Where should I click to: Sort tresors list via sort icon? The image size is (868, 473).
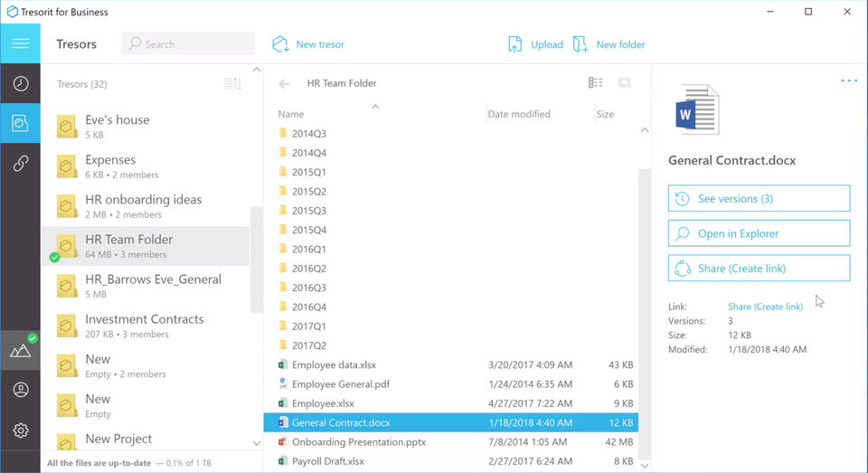[x=232, y=83]
